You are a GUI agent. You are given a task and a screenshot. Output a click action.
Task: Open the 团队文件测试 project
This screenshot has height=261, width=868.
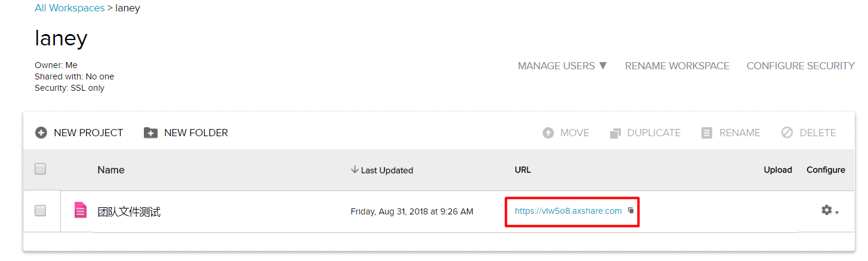[x=129, y=211]
